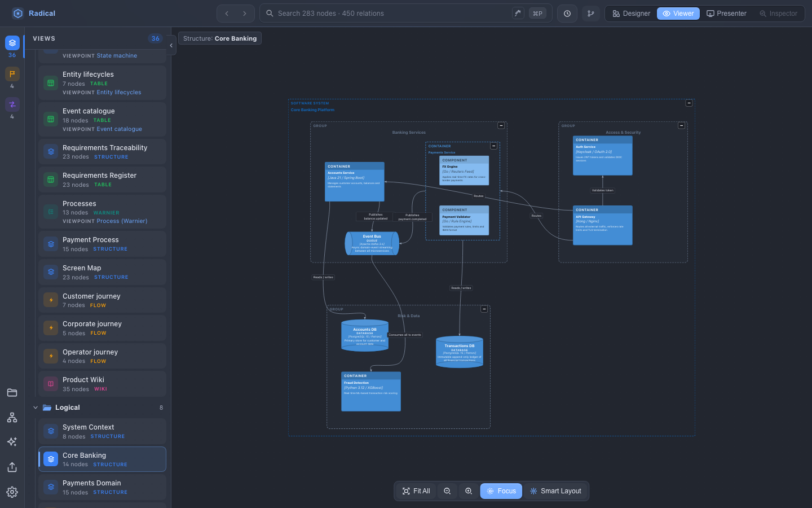
Task: Go forward with the right arrow
Action: 244,14
